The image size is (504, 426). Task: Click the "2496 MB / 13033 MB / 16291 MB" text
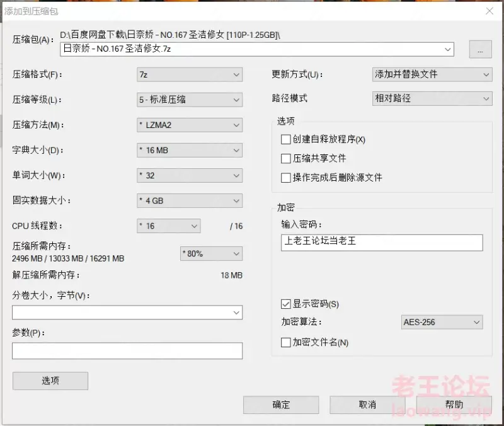click(68, 258)
